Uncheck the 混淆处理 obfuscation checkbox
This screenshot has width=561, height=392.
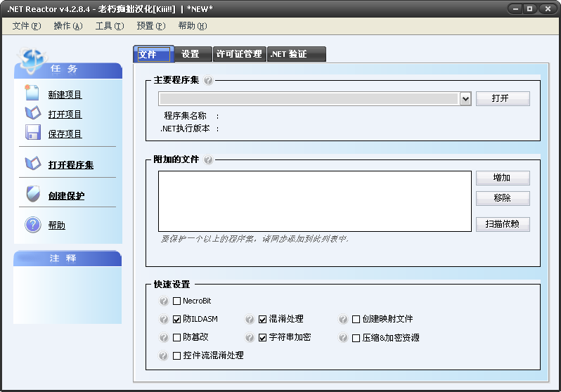263,319
